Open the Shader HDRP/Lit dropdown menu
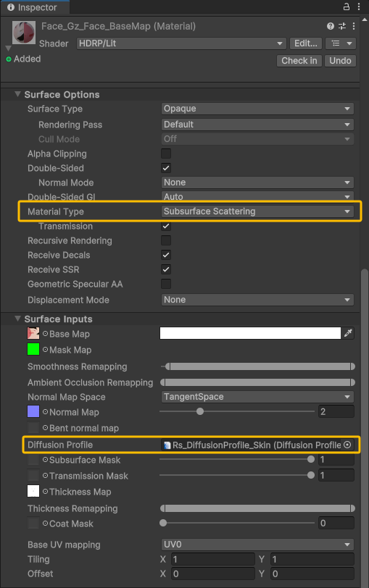This screenshot has width=369, height=588. [181, 43]
